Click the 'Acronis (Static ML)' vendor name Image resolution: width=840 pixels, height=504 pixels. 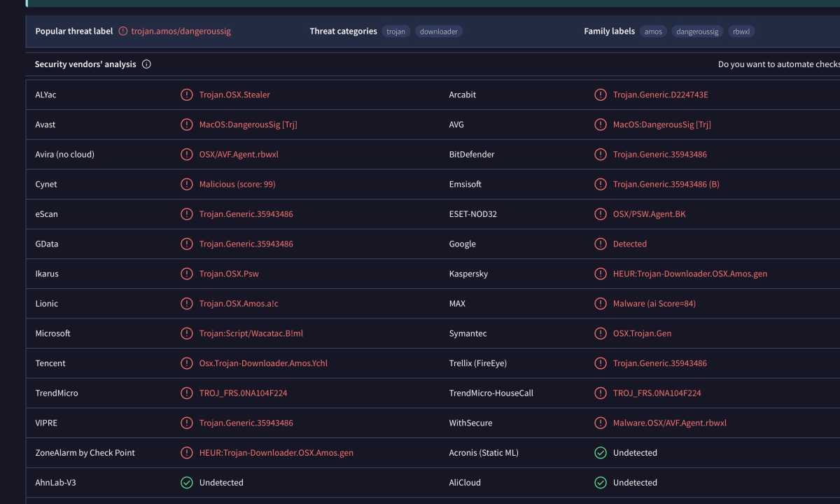[484, 453]
